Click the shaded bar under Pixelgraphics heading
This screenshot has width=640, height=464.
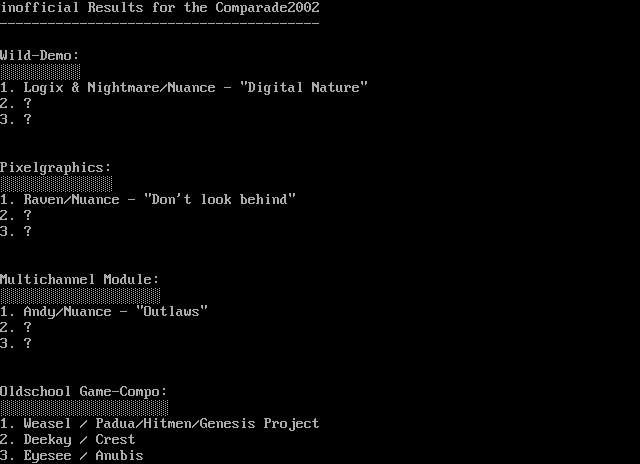point(56,184)
